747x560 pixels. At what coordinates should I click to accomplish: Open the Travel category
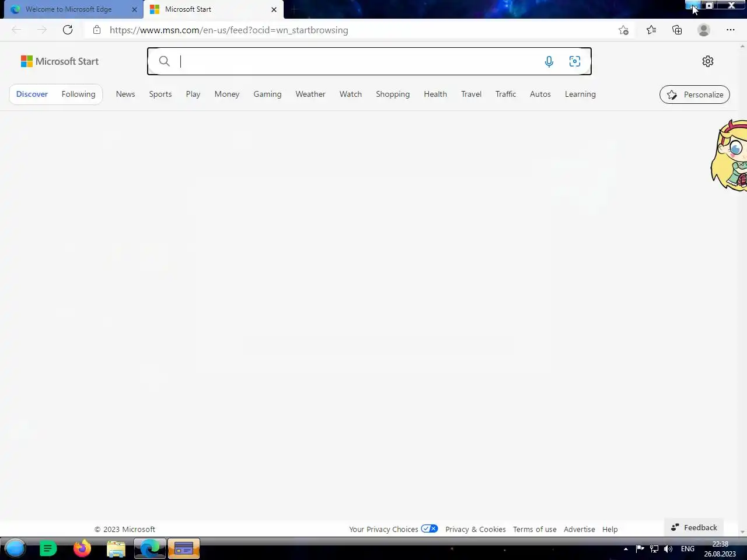pyautogui.click(x=472, y=94)
